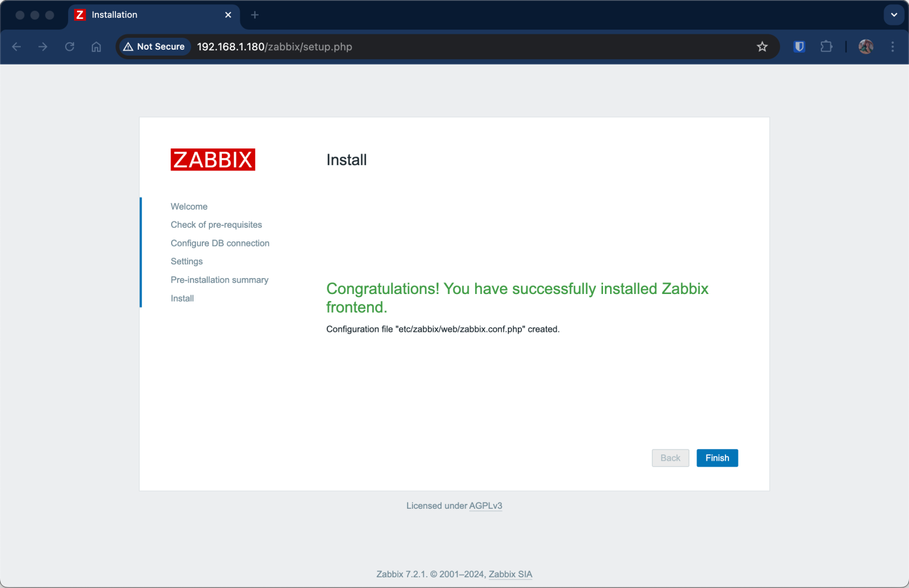Viewport: 909px width, 588px height.
Task: Open the browser three-dot menu
Action: tap(893, 47)
